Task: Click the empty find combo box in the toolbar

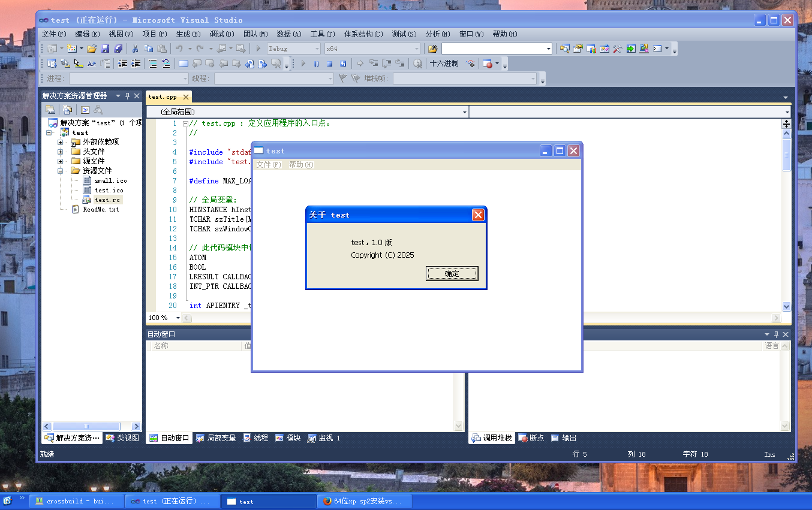Action: [x=497, y=49]
